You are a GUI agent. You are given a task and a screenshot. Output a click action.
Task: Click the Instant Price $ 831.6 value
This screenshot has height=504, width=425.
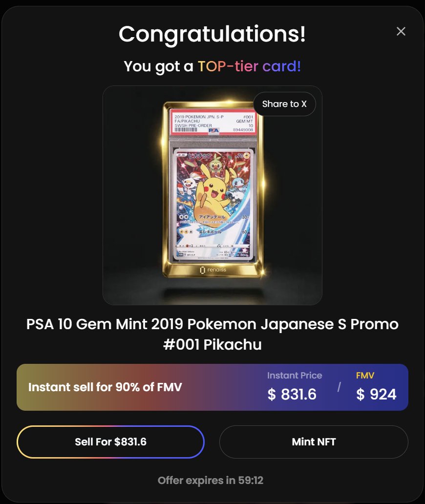coord(292,395)
